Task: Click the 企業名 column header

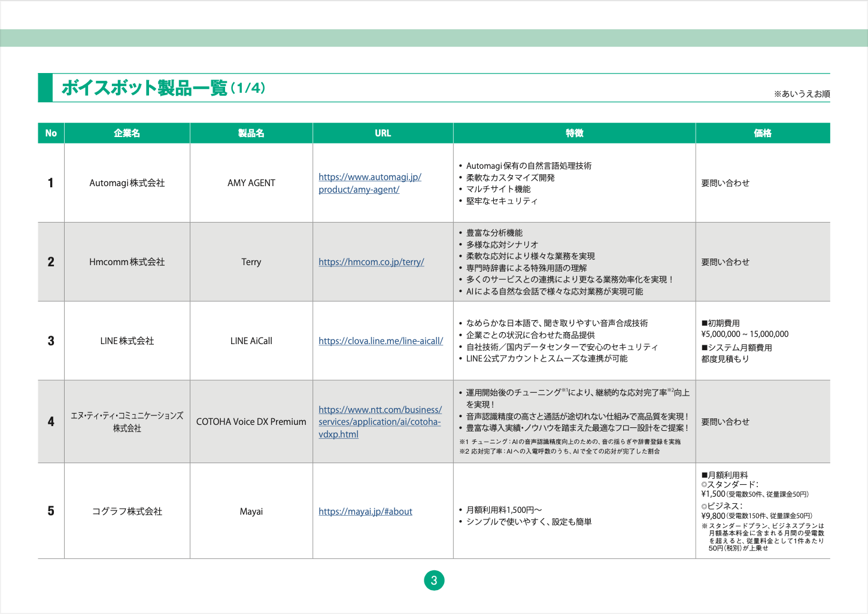Action: (x=127, y=133)
